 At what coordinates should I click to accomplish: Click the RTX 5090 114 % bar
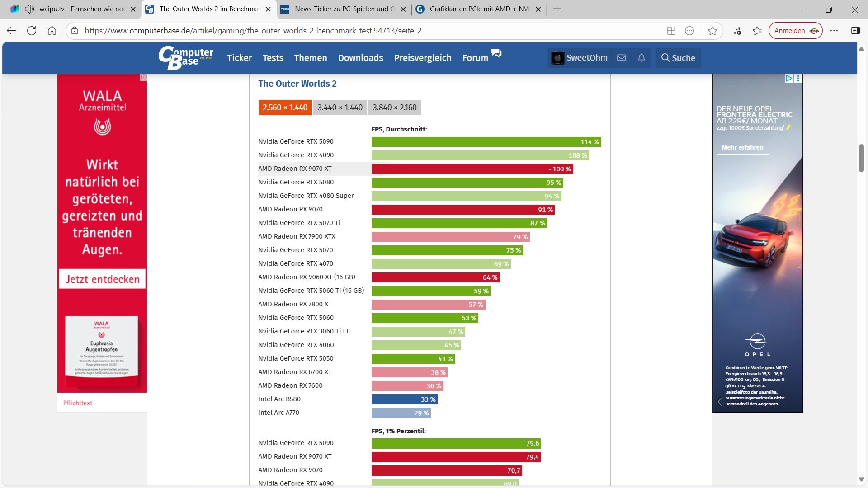486,142
